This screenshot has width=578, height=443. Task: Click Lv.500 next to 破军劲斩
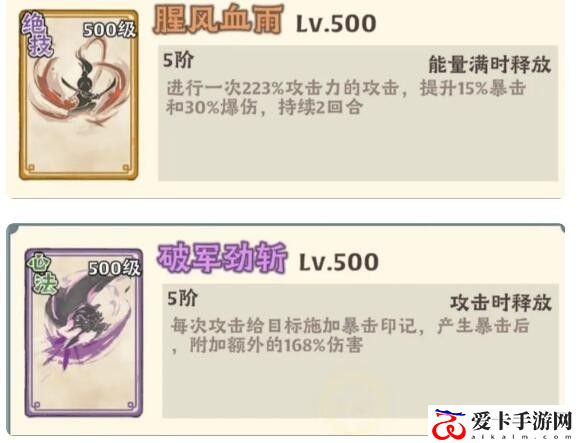(339, 262)
